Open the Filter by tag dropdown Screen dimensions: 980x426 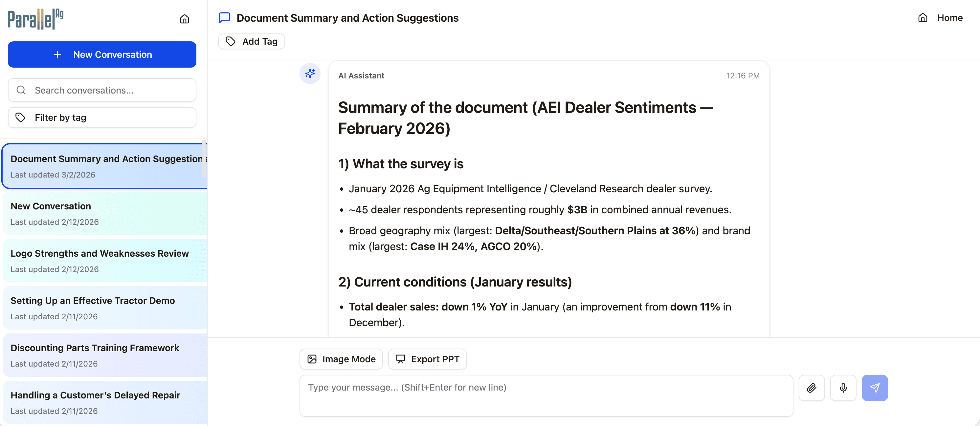point(102,117)
